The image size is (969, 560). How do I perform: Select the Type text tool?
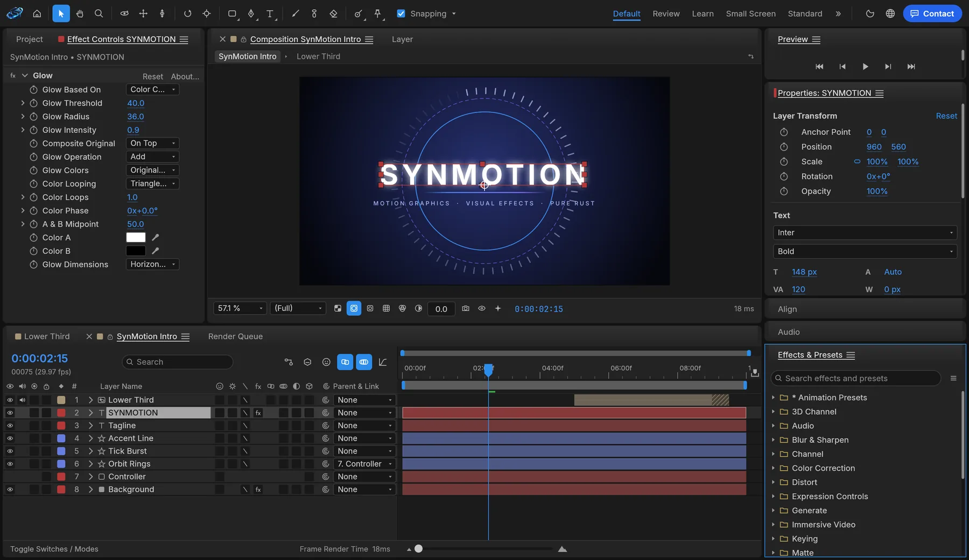click(x=270, y=13)
